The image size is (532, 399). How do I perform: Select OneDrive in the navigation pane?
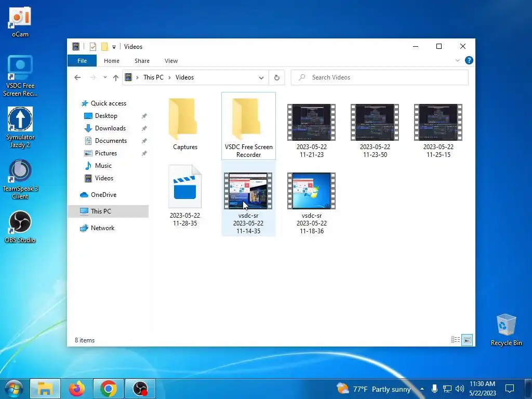coord(103,195)
